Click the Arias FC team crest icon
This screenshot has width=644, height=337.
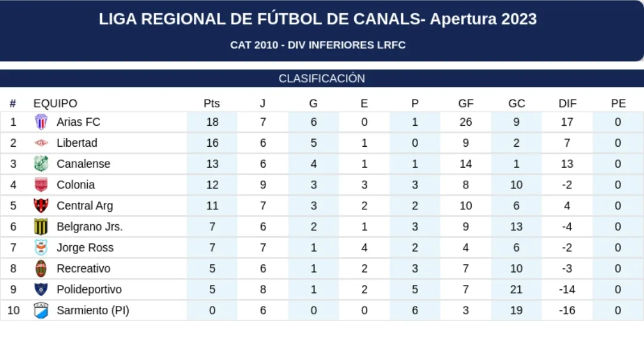41,122
